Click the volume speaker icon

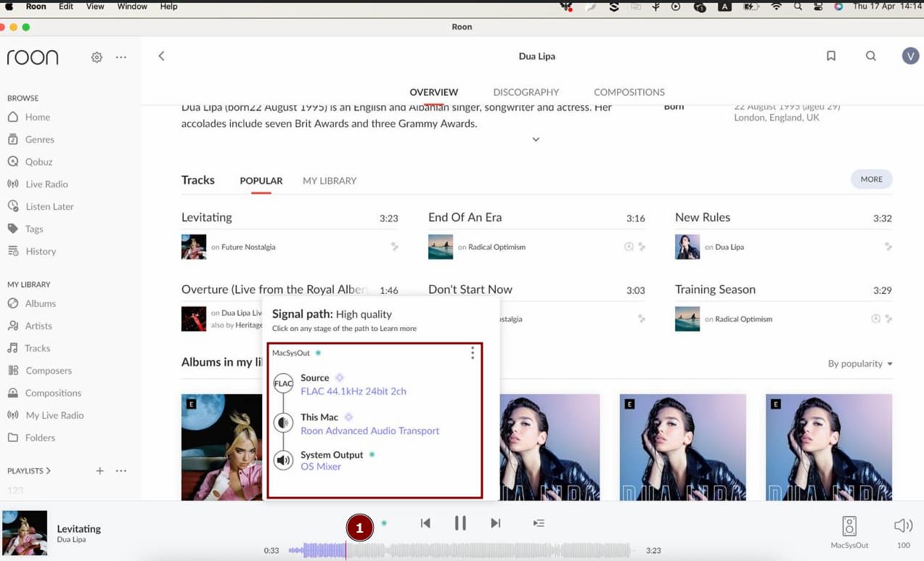coord(903,525)
